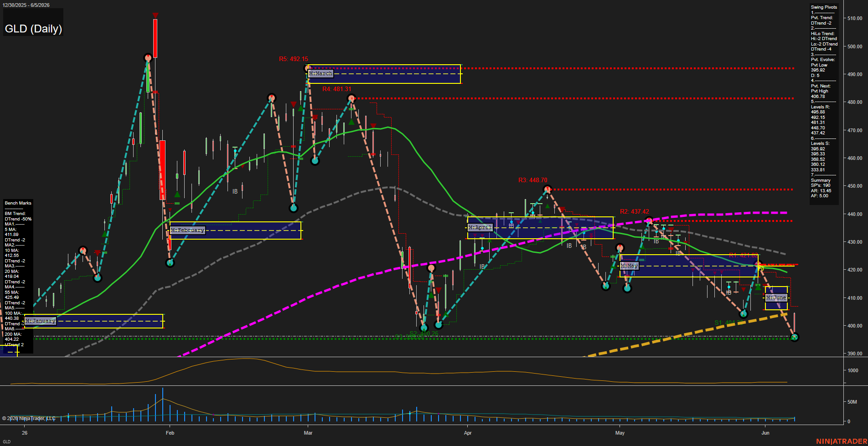
Task: Click the SP's: 190 summary entry
Action: click(x=821, y=185)
